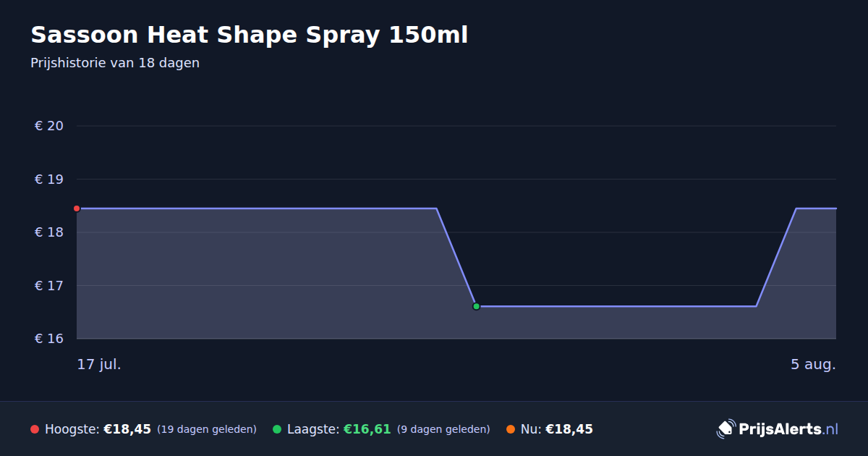Screen dimensions: 868x456
Task: Click the Sassoon Heat Shape Spray title
Action: [x=249, y=35]
